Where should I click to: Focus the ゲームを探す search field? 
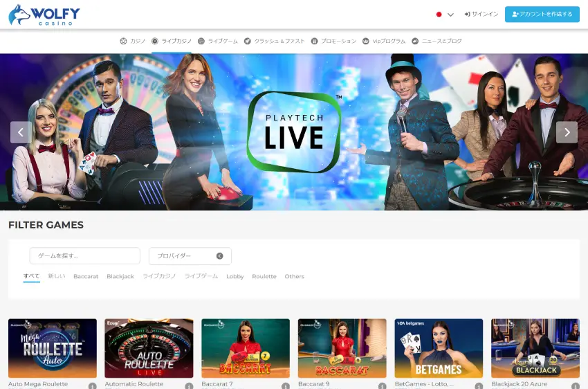coord(85,255)
